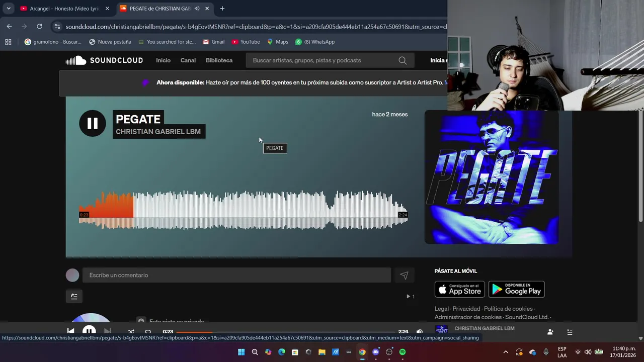Image resolution: width=644 pixels, height=362 pixels.
Task: Focus the 'Escribe un comentario' field
Action: (236, 275)
